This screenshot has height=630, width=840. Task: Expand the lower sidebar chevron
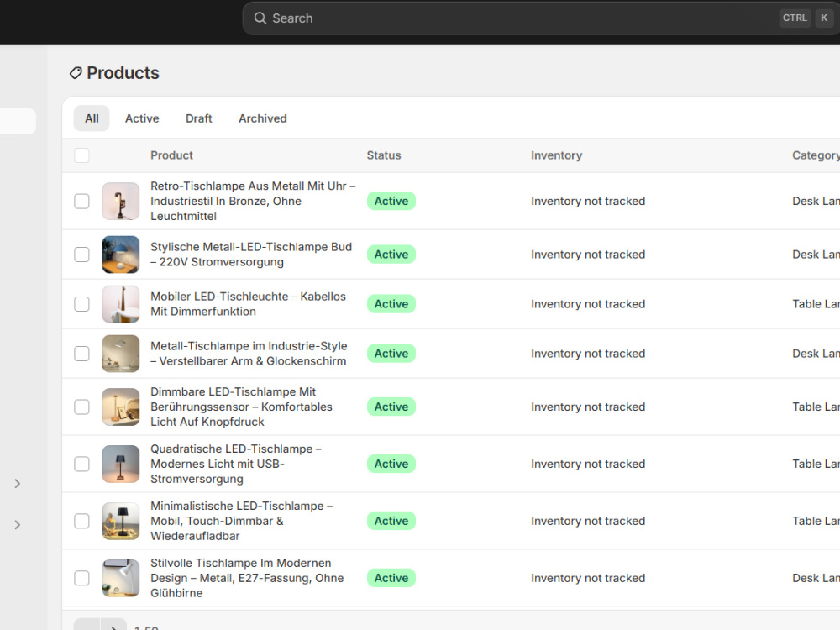(x=17, y=525)
